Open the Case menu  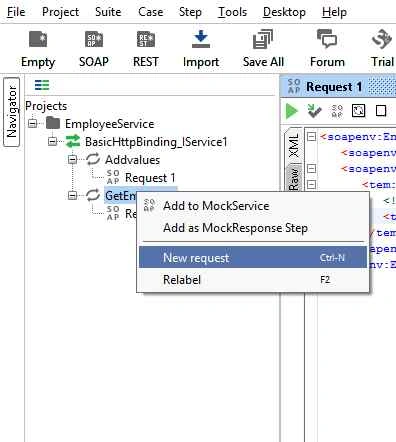coord(151,12)
